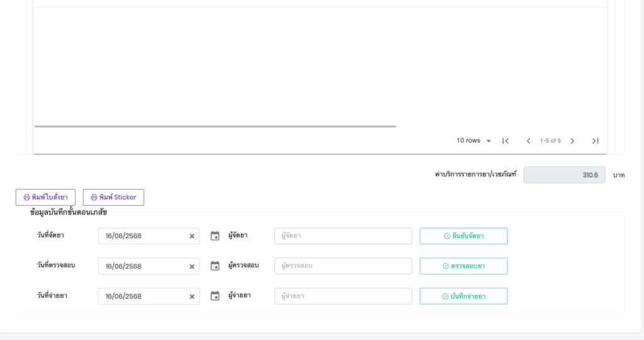Focus the ผู้ตรวจสอบ input field
The image size is (644, 340).
click(343, 266)
